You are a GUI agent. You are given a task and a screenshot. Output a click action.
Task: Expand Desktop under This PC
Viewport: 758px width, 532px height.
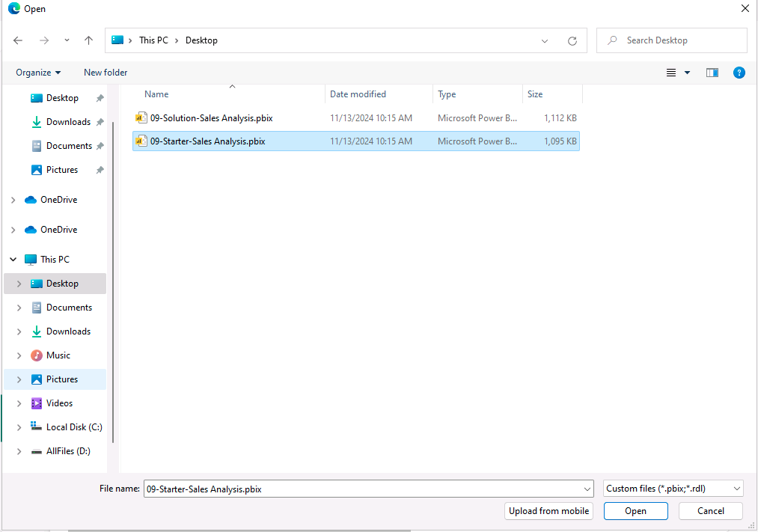[19, 284]
